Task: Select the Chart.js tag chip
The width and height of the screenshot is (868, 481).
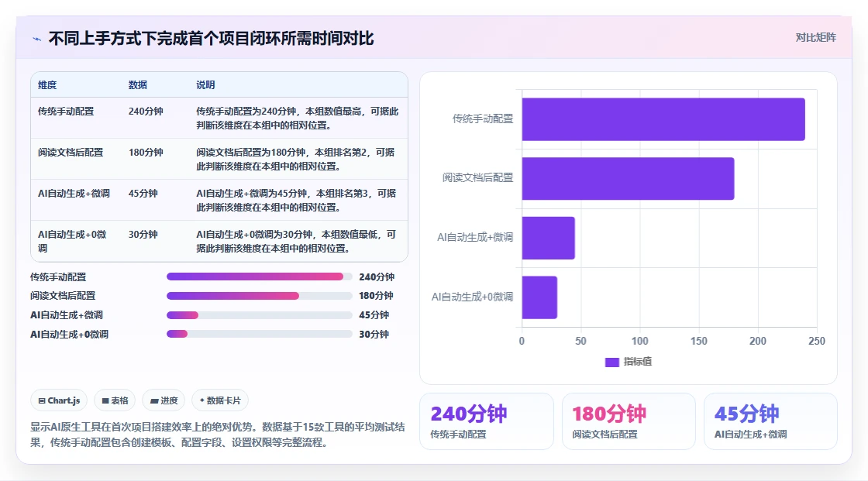Action: tap(59, 400)
